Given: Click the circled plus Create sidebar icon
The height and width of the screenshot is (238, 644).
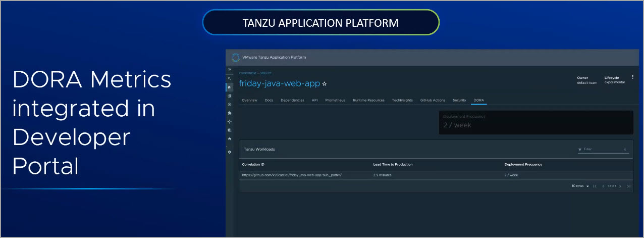Looking at the screenshot, I should point(229,104).
